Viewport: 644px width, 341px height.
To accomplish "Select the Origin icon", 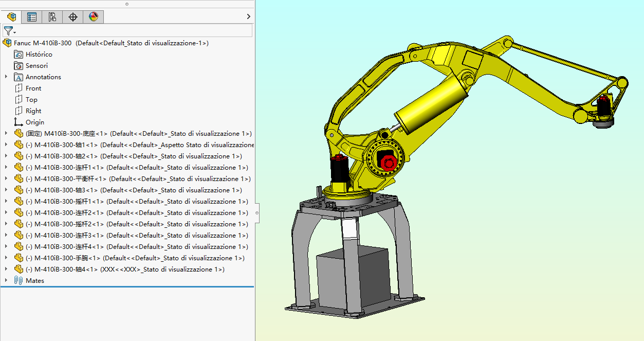I will [x=19, y=122].
